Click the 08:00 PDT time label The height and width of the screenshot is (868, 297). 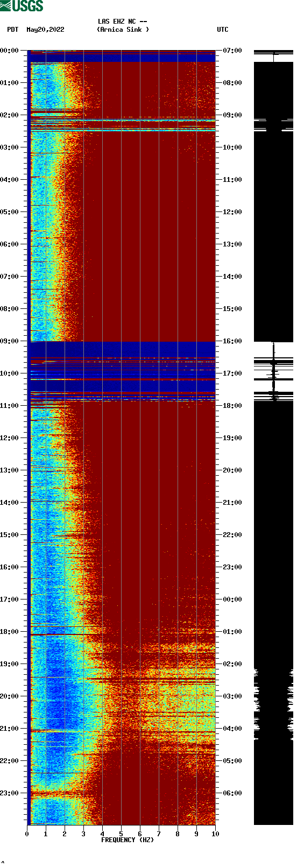9,309
